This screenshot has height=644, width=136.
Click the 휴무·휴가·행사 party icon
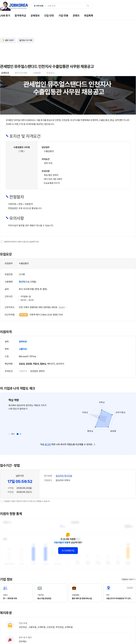[10, 639]
